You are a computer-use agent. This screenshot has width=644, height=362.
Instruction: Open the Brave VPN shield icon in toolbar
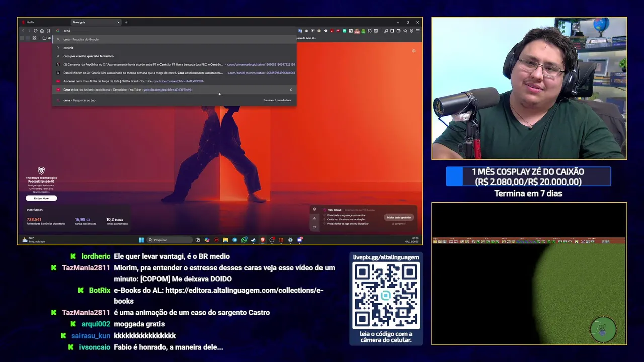pyautogui.click(x=411, y=31)
